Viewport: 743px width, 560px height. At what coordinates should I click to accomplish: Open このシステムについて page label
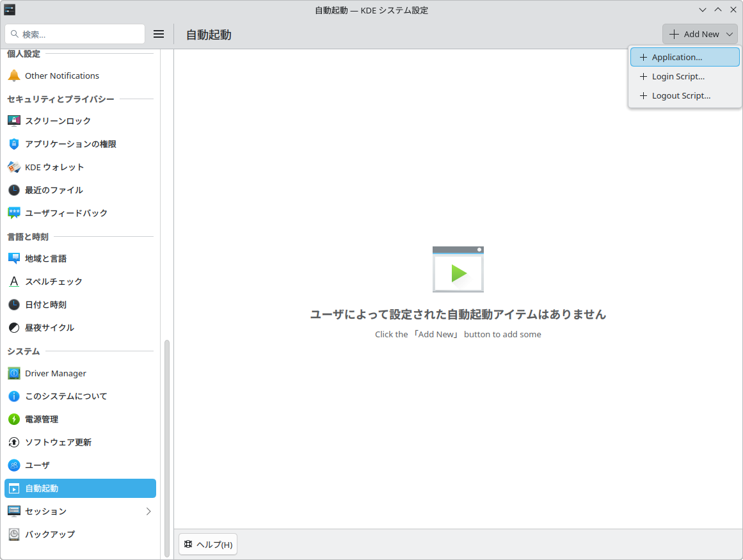(67, 396)
